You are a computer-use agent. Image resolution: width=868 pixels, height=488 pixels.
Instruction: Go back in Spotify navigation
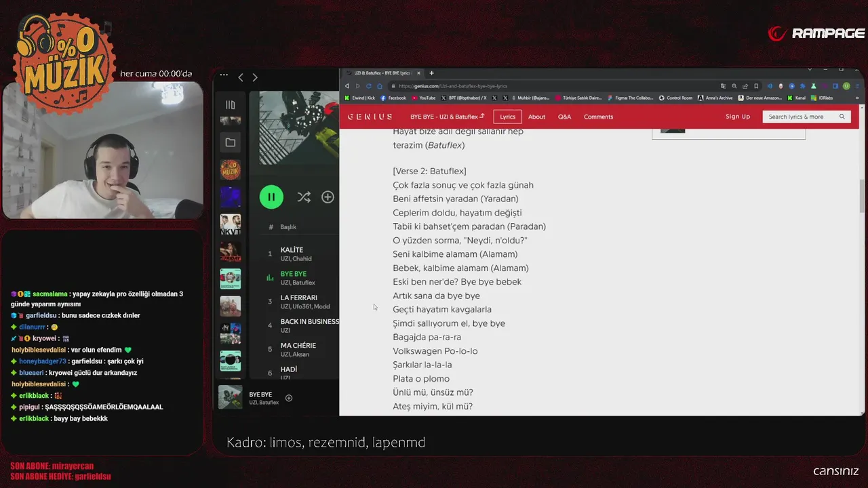point(241,77)
